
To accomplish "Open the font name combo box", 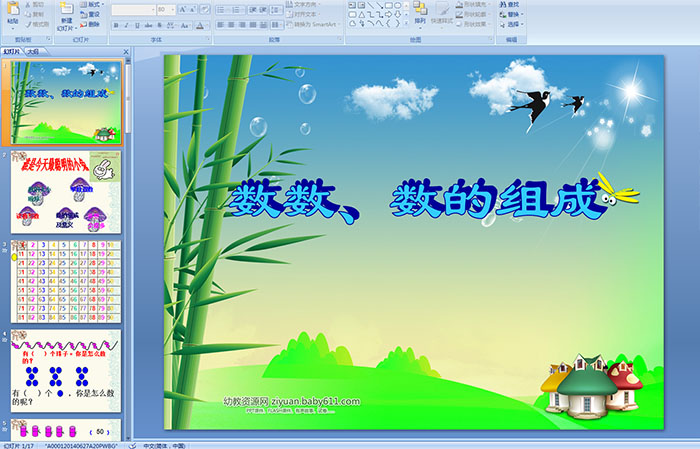I will pyautogui.click(x=133, y=9).
